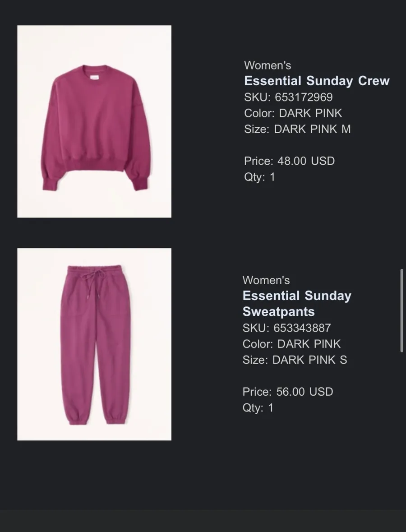Click the Price 48.00 USD line
Screen dimensions: 406x532
(x=289, y=161)
